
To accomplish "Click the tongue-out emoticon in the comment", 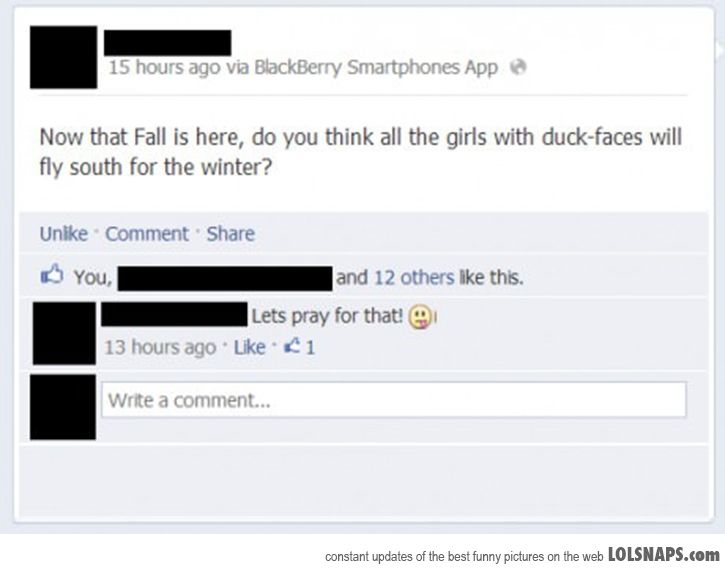I will pyautogui.click(x=420, y=317).
